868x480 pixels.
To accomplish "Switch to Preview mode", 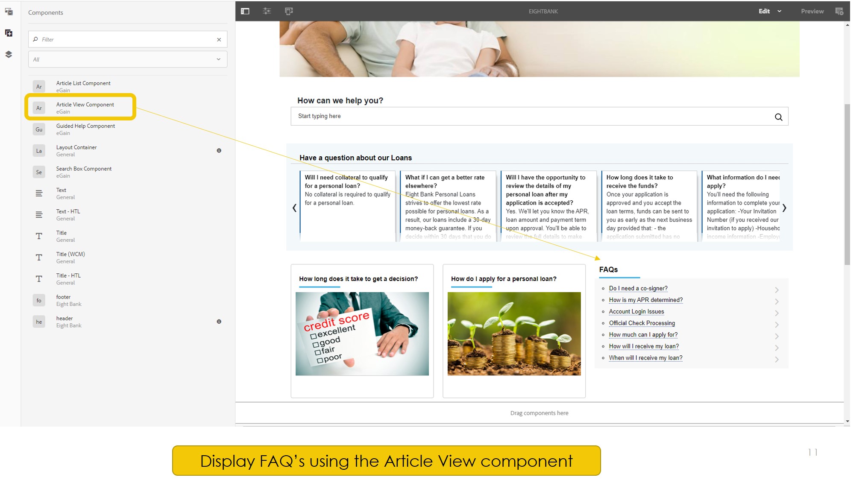I will point(812,12).
